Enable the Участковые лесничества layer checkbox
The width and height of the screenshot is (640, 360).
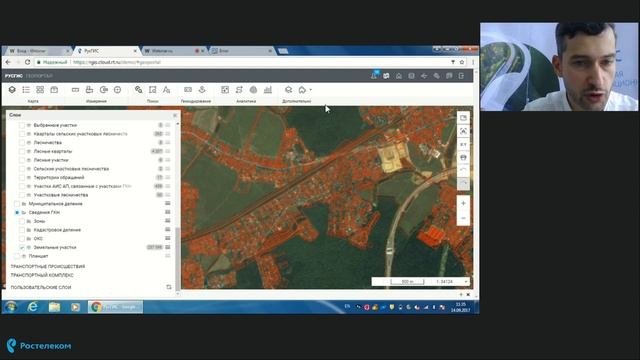(22, 195)
